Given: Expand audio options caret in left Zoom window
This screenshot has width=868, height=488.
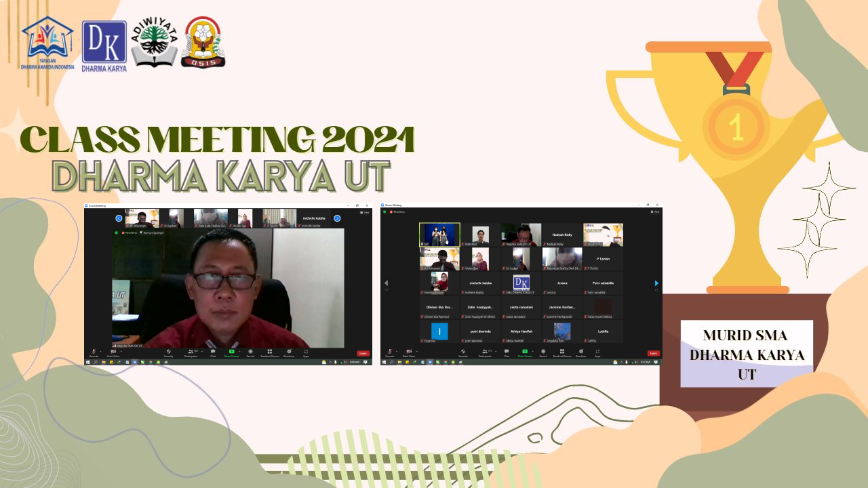Looking at the screenshot, I should 100,351.
